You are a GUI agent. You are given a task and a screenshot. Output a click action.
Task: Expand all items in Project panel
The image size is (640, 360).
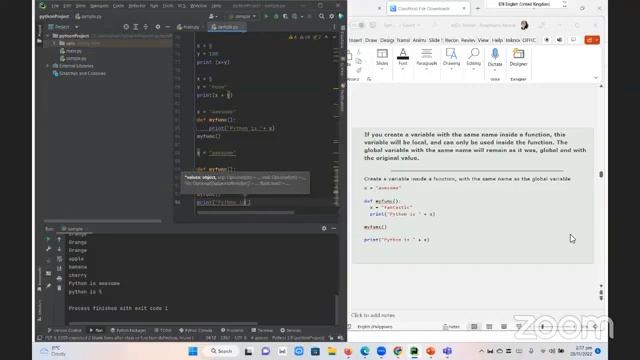click(x=136, y=27)
